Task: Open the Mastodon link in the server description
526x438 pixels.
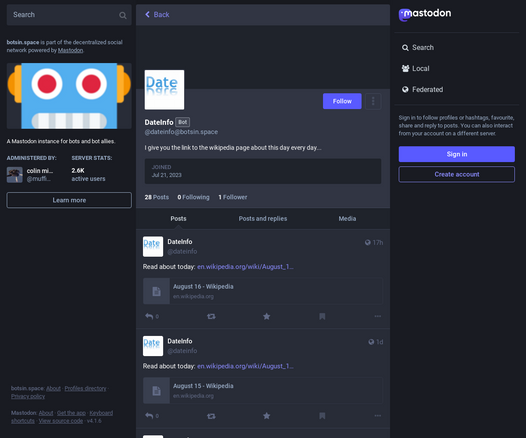Action: pos(70,50)
